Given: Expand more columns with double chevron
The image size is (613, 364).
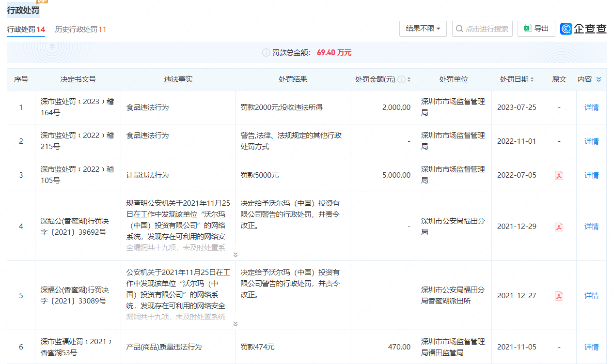Looking at the screenshot, I should [x=598, y=79].
